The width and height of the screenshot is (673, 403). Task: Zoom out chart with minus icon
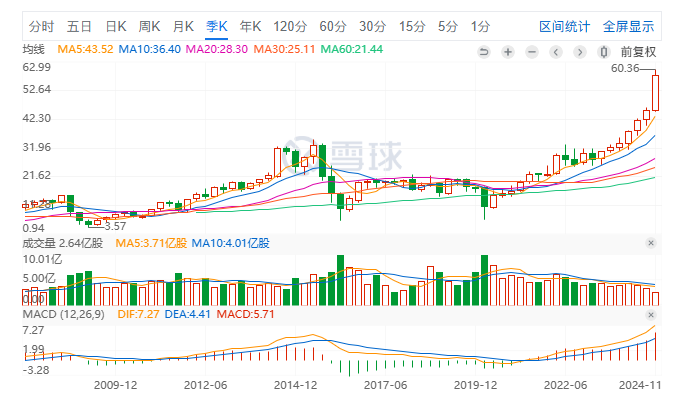532,52
